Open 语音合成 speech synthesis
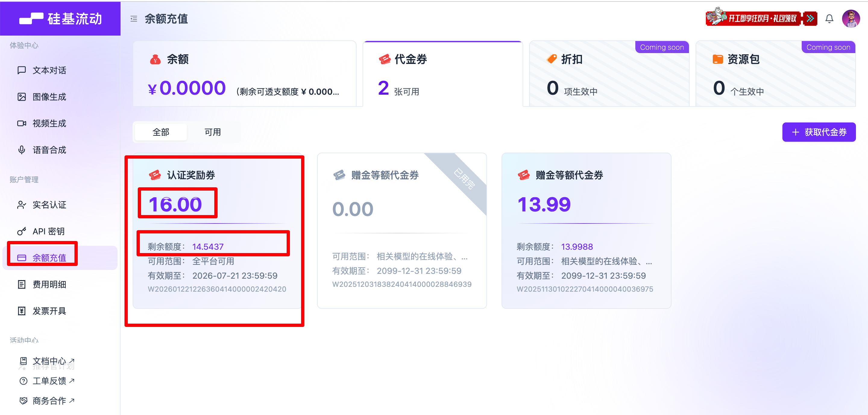The image size is (868, 415). (49, 150)
